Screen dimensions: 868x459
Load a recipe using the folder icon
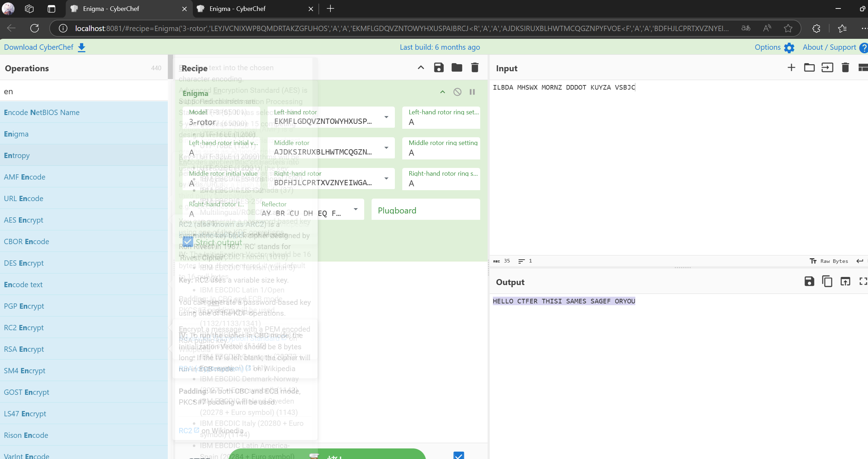point(457,67)
